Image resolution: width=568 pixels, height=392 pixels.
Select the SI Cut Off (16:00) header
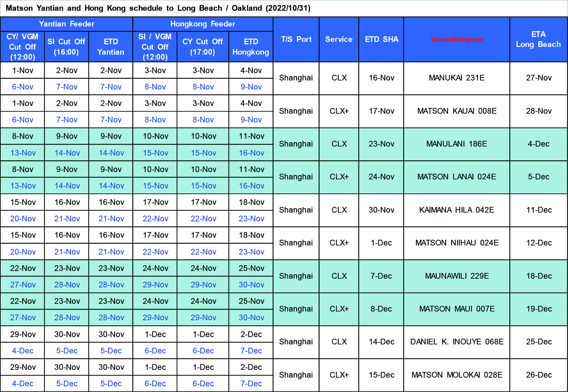pos(66,47)
